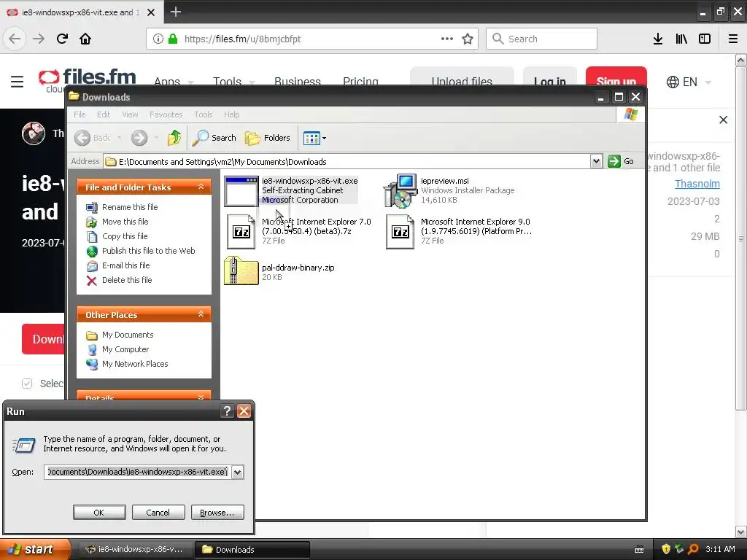
Task: Expand Details panel
Action: [201, 397]
